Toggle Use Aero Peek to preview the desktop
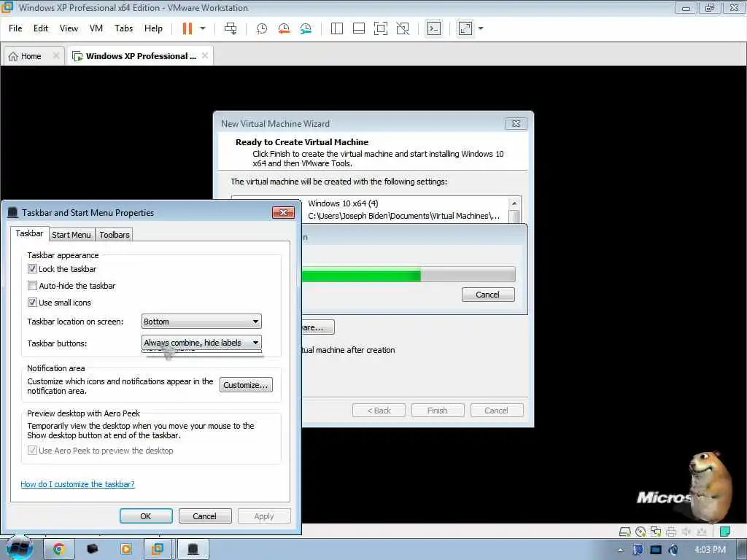Image resolution: width=747 pixels, height=560 pixels. click(32, 451)
